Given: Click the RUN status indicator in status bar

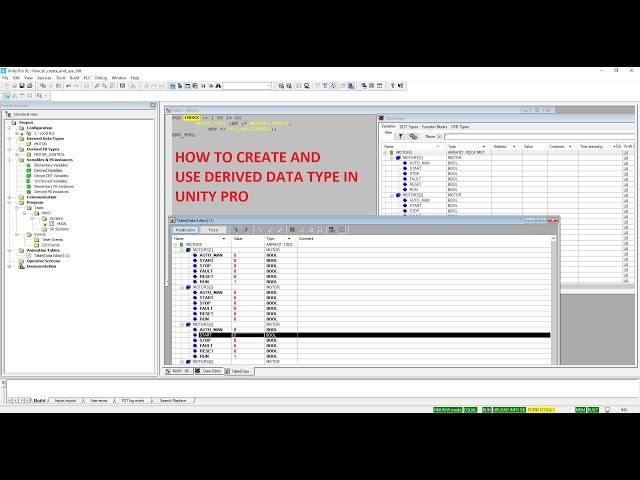Looking at the screenshot, I should click(487, 409).
